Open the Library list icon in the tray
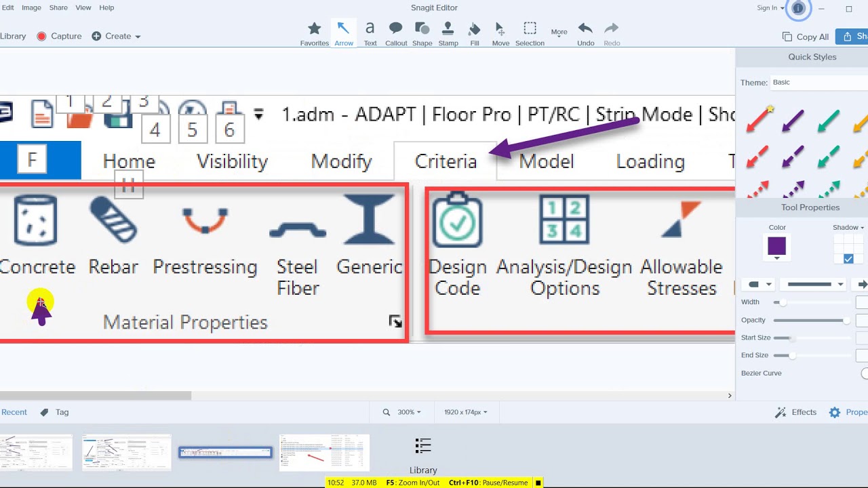 click(x=423, y=445)
